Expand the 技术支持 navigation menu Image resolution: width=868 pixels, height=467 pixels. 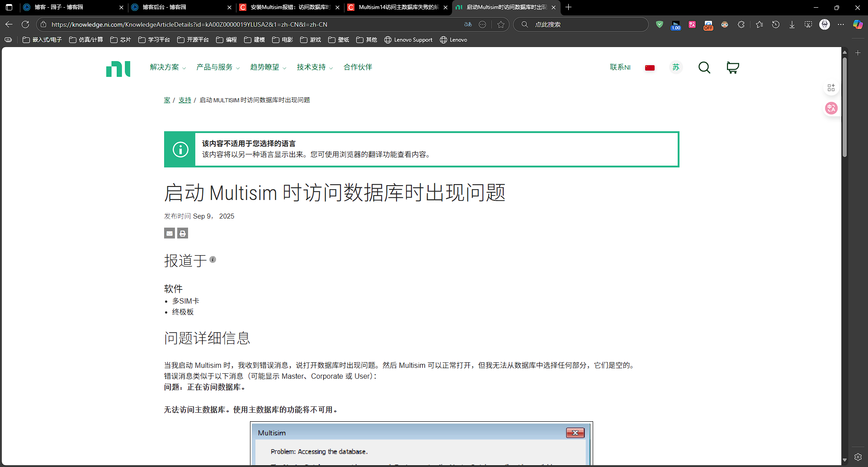click(x=315, y=67)
